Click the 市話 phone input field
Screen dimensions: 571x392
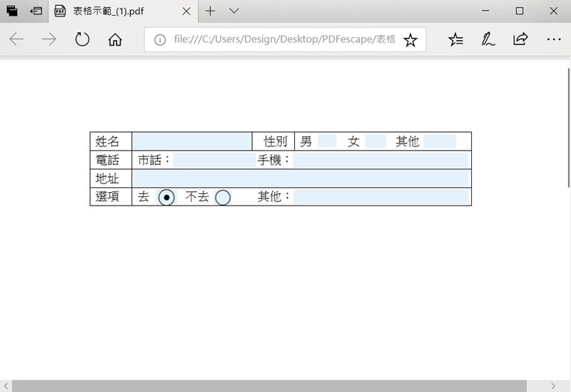pyautogui.click(x=214, y=160)
